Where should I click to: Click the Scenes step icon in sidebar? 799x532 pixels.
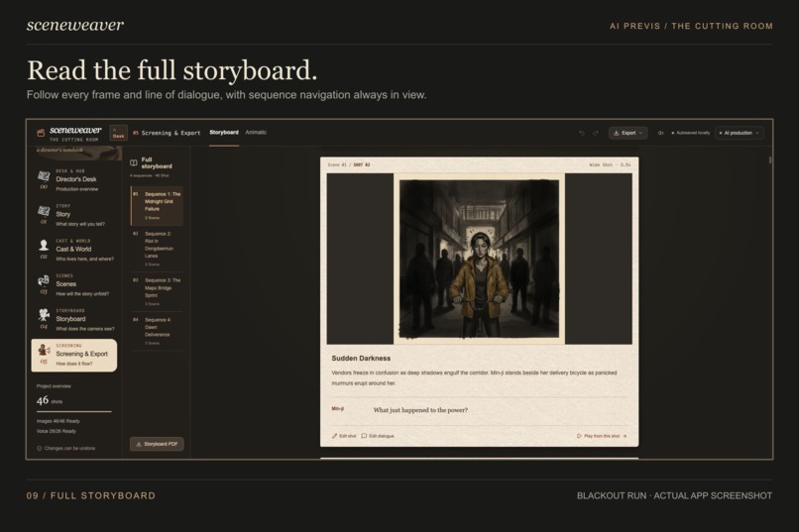(44, 280)
